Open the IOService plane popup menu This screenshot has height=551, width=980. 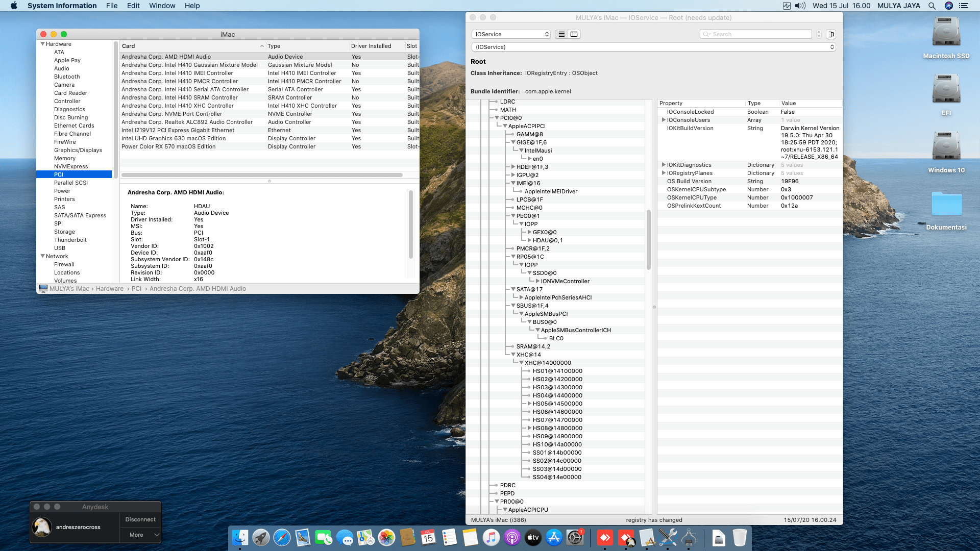pyautogui.click(x=511, y=34)
